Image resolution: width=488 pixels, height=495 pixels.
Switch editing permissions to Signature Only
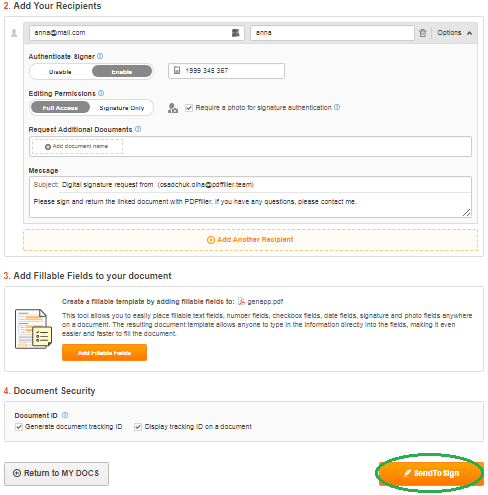(122, 108)
